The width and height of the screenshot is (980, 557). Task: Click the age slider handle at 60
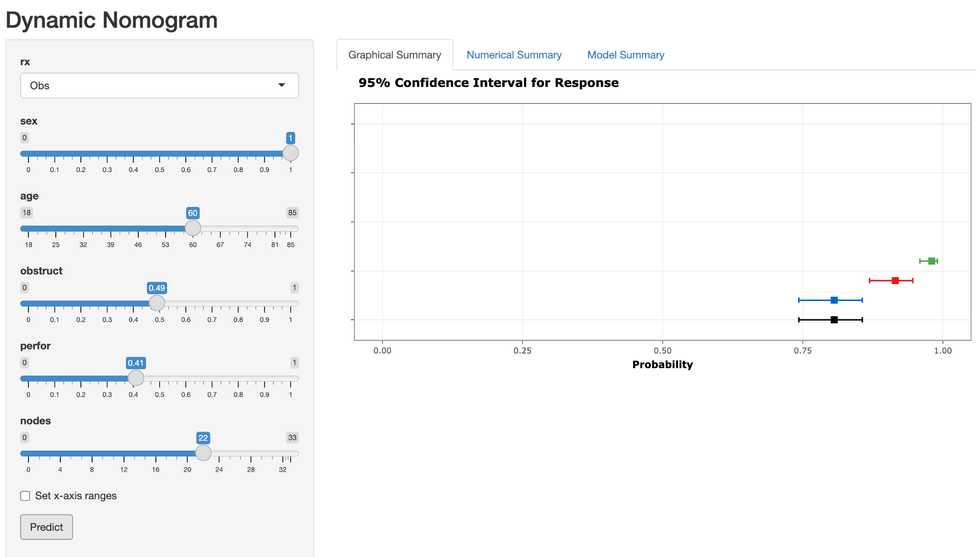[x=193, y=228]
